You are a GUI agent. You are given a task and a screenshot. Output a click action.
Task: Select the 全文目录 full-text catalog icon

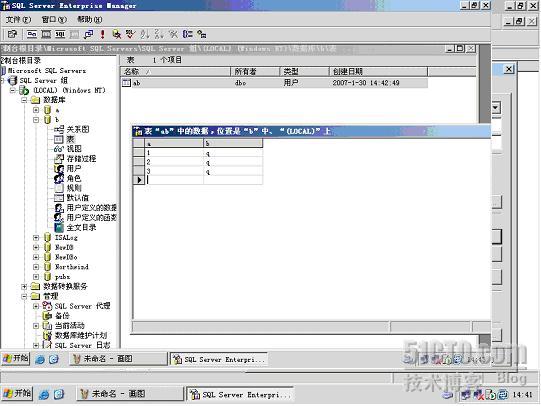tap(59, 227)
